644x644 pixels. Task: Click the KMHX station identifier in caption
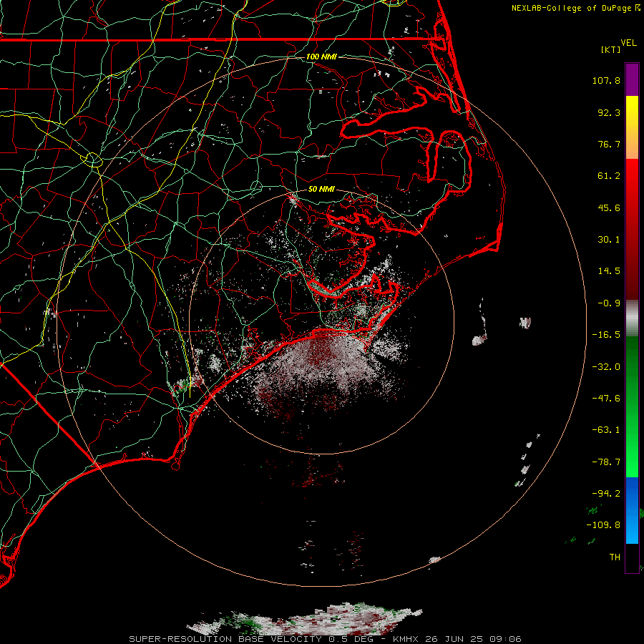pyautogui.click(x=406, y=639)
